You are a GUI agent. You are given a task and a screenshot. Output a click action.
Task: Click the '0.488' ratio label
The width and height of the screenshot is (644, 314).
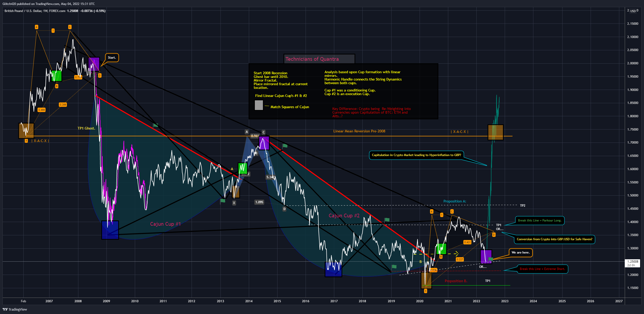pyautogui.click(x=42, y=110)
